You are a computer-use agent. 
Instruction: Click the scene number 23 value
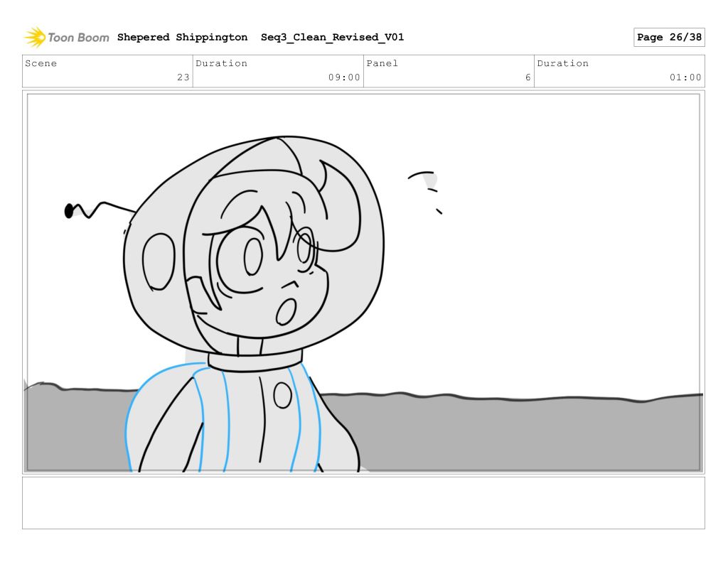pyautogui.click(x=183, y=77)
